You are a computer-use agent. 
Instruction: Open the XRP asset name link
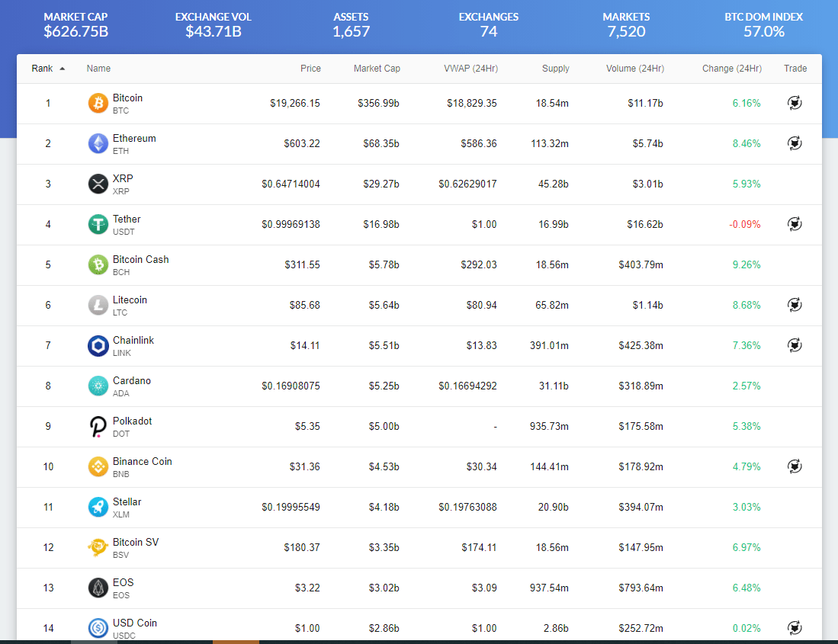coord(123,179)
